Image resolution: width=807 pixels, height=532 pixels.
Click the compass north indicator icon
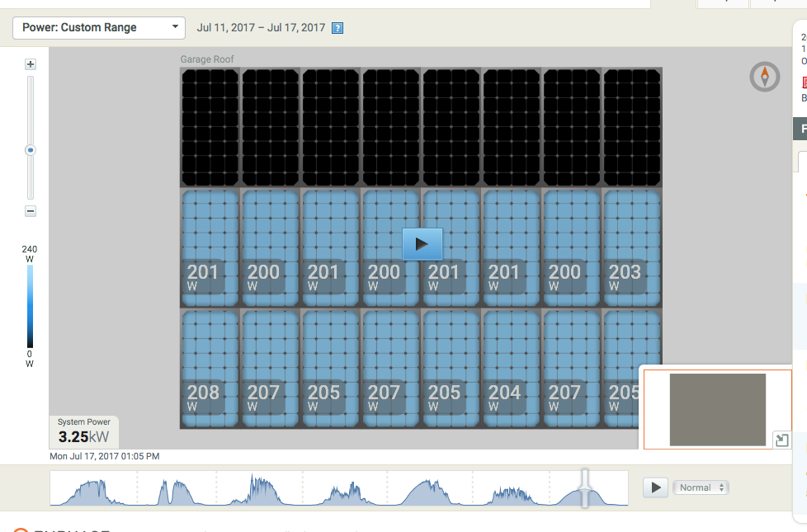(765, 78)
